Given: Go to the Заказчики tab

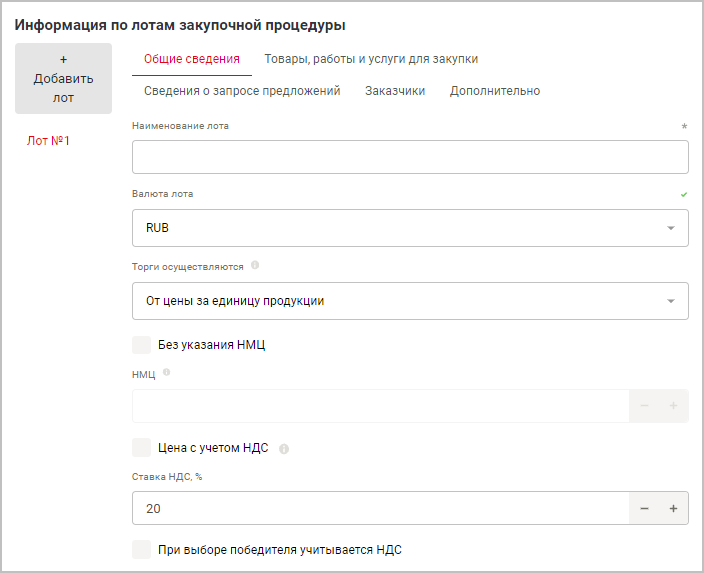Looking at the screenshot, I should tap(395, 91).
